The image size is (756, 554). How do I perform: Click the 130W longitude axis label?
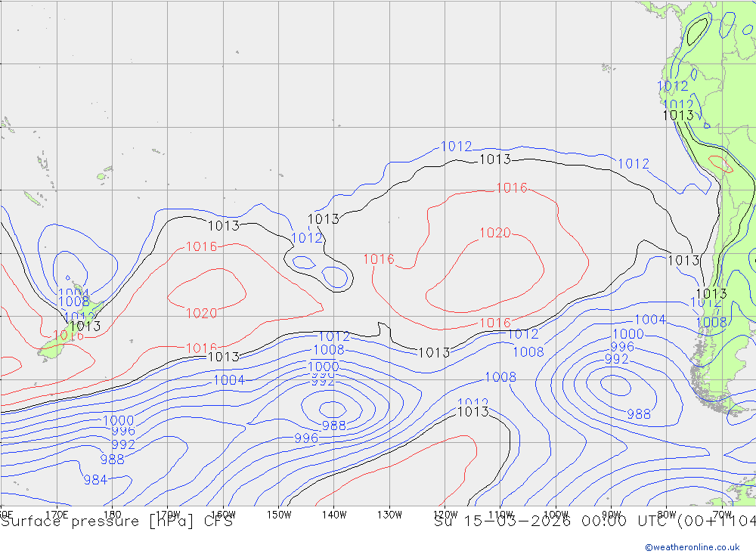coord(389,514)
